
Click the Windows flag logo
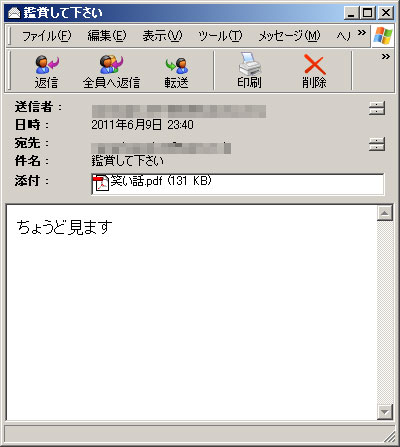pos(383,36)
